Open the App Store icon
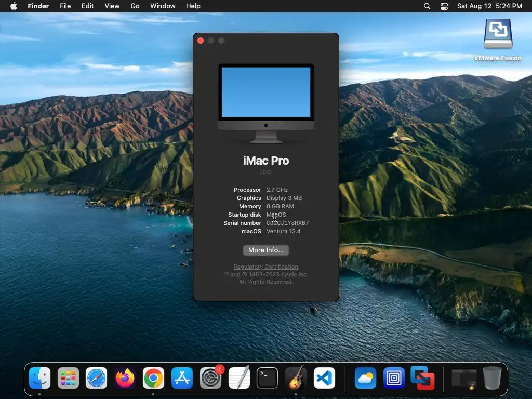The height and width of the screenshot is (399, 532). (x=182, y=378)
